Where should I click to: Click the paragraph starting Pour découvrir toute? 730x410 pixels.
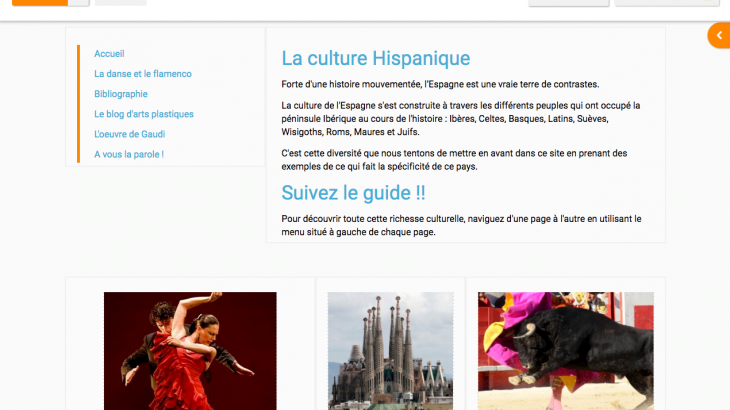click(x=461, y=225)
